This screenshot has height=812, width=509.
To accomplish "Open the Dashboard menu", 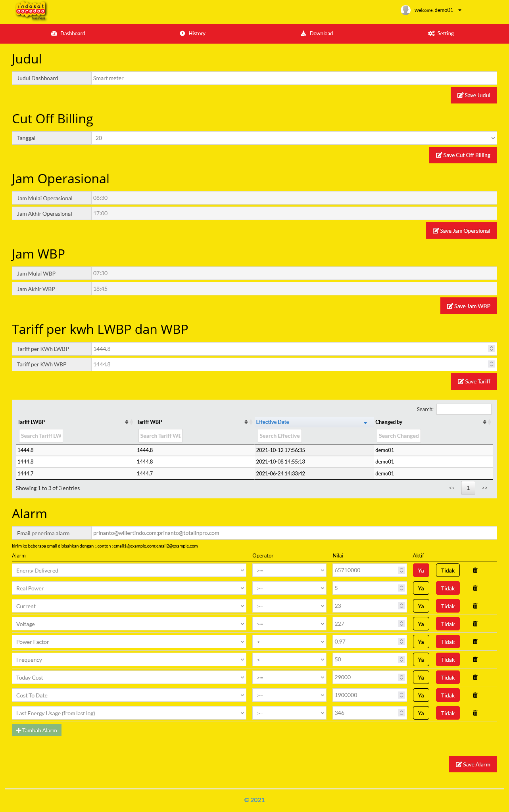I will [68, 33].
